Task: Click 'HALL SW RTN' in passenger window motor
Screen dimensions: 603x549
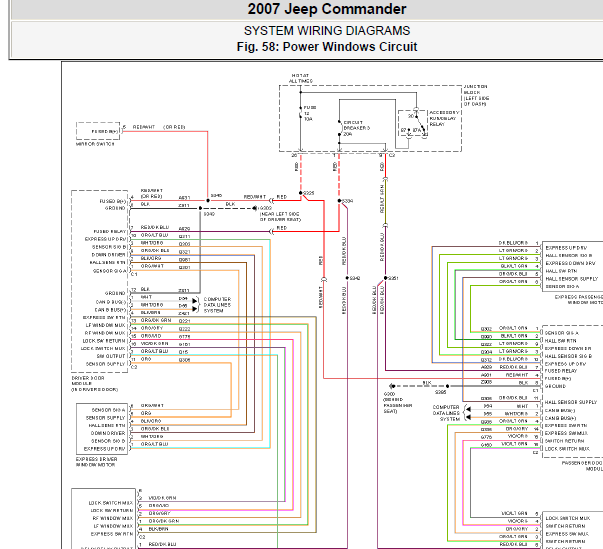Action: click(561, 271)
